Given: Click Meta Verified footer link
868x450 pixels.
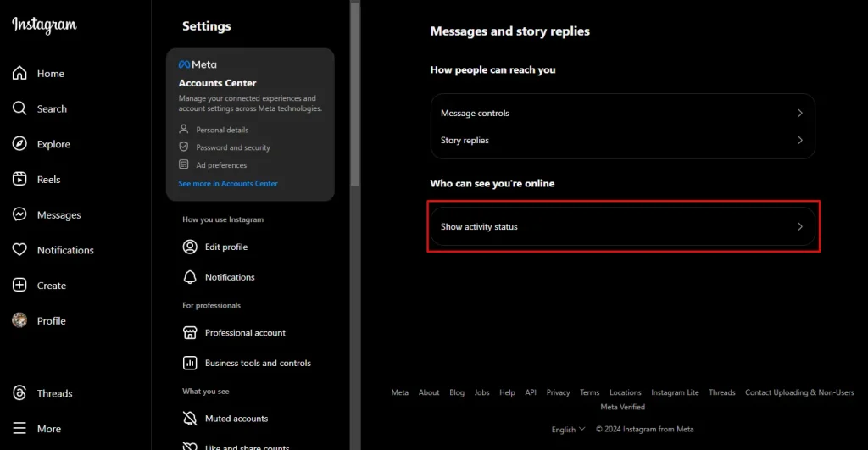Looking at the screenshot, I should coord(623,407).
